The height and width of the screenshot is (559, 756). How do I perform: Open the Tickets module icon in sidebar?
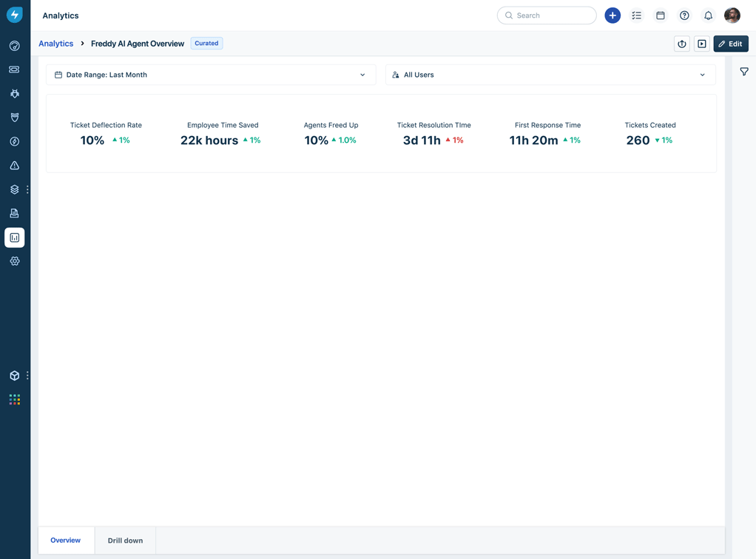tap(14, 69)
